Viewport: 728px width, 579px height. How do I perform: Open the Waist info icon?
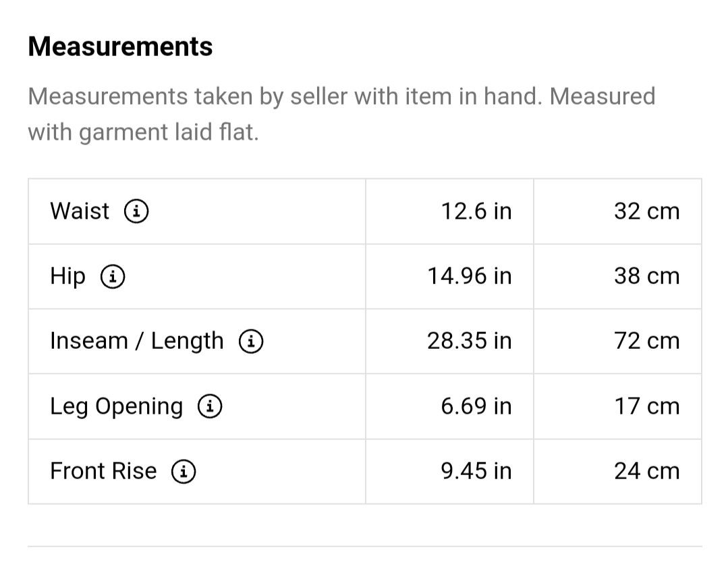pyautogui.click(x=136, y=211)
